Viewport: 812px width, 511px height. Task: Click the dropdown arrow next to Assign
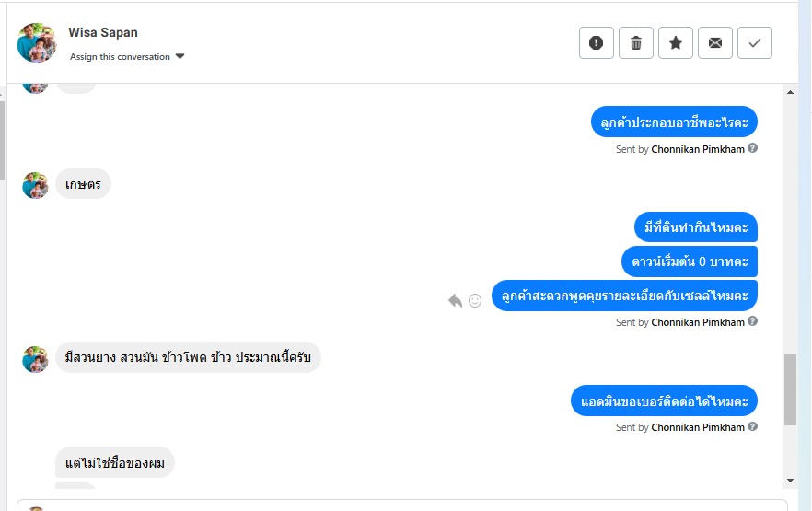click(180, 57)
